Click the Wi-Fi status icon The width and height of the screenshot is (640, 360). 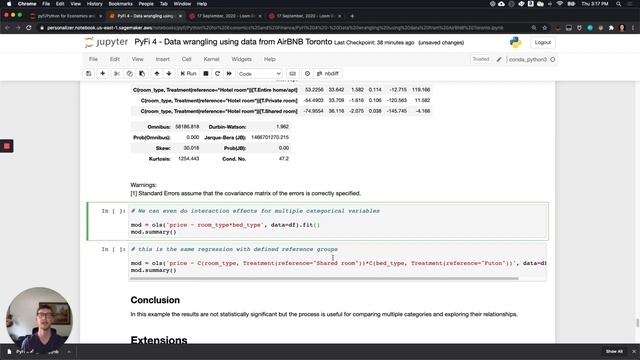560,4
